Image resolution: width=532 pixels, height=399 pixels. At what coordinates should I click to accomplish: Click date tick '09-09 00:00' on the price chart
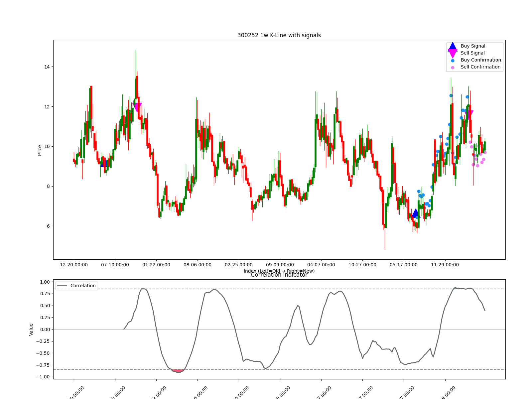pos(280,265)
